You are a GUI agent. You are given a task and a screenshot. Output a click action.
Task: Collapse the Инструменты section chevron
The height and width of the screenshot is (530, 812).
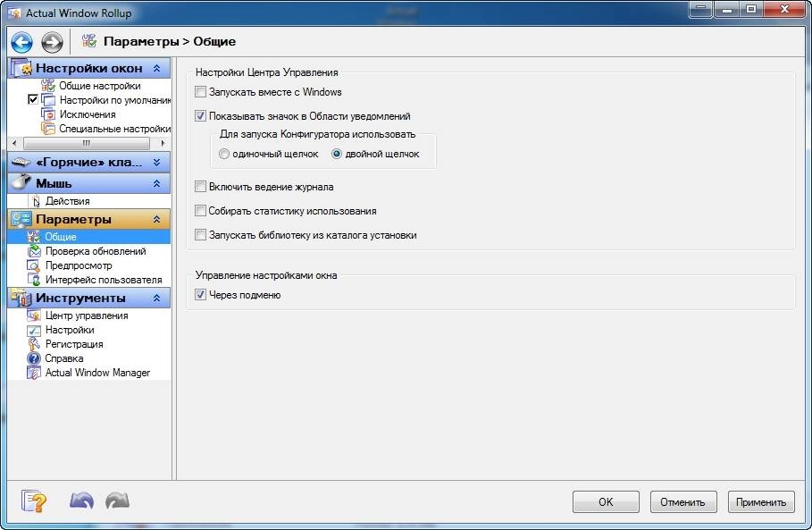[x=157, y=299]
